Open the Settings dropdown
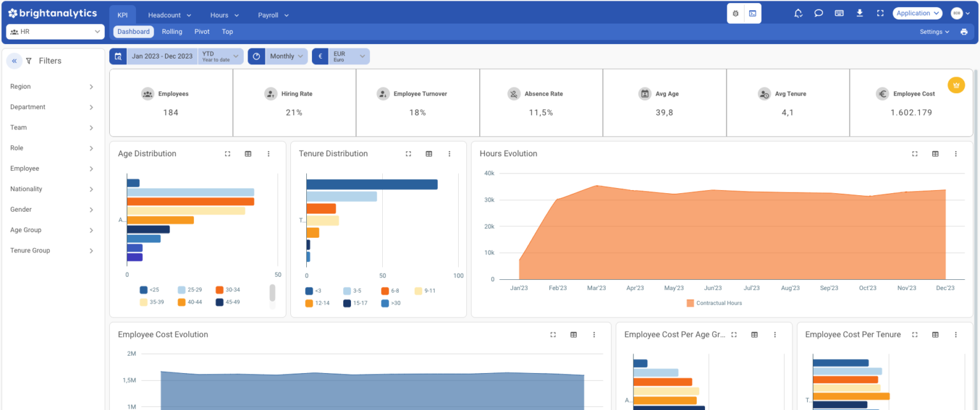Screen dimensions: 980x410 click(x=933, y=31)
